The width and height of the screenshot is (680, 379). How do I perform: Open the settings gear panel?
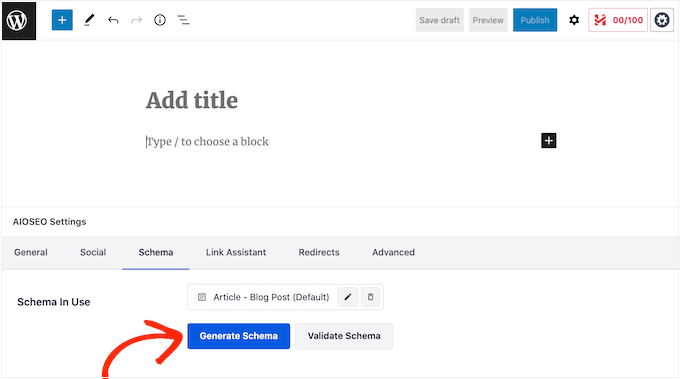pos(574,20)
